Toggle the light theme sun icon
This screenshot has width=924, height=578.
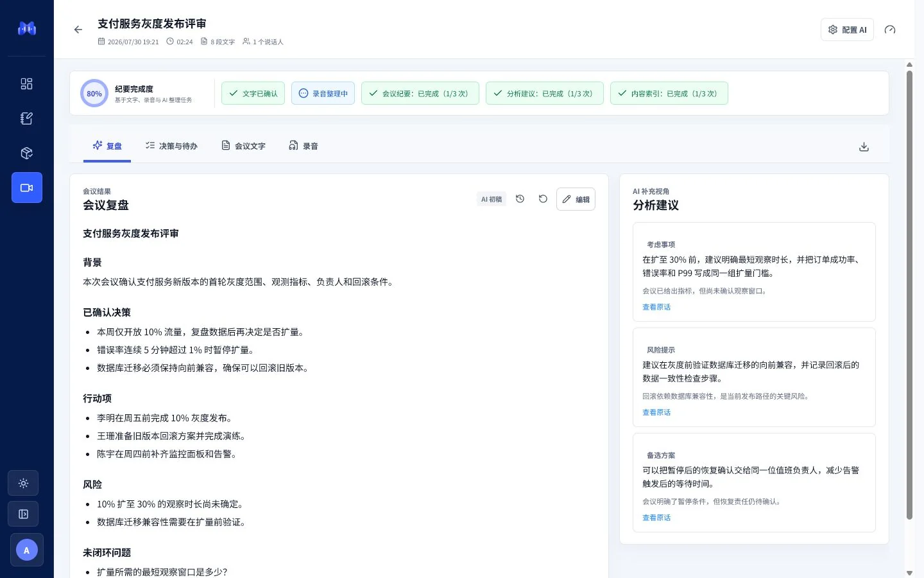click(23, 483)
